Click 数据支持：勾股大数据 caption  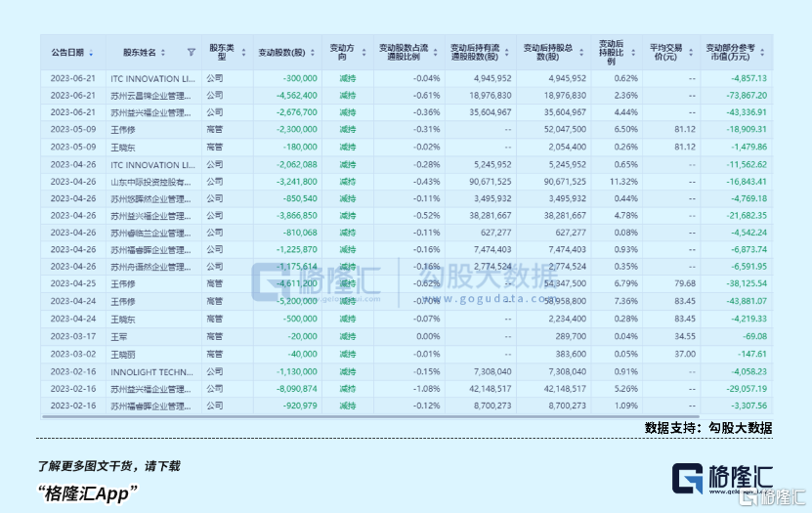coord(707,428)
